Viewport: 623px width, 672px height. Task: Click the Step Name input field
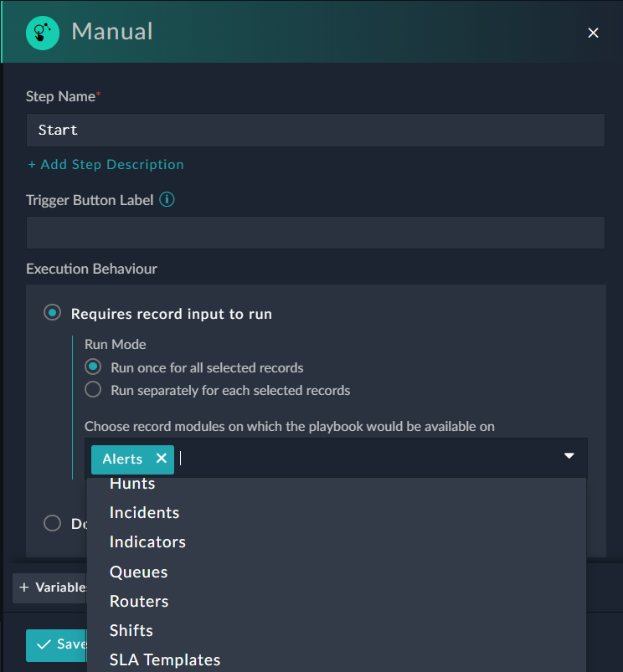316,130
